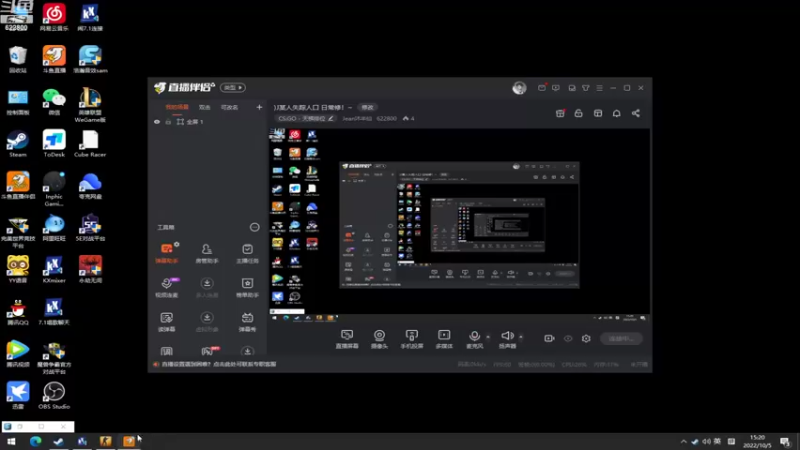Open the 房管助手 tool
Image resolution: width=800 pixels, height=450 pixels.
pos(207,253)
